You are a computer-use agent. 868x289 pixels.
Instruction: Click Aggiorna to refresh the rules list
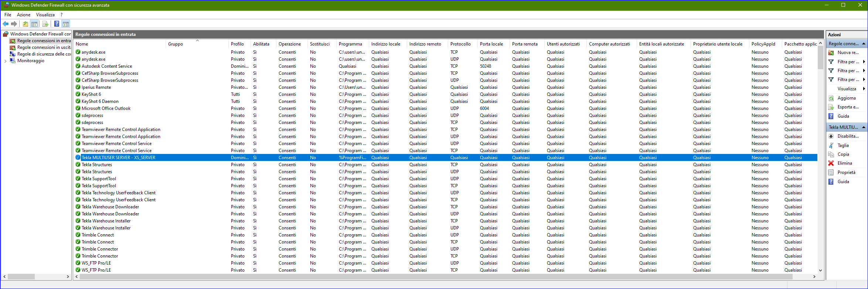(x=846, y=98)
